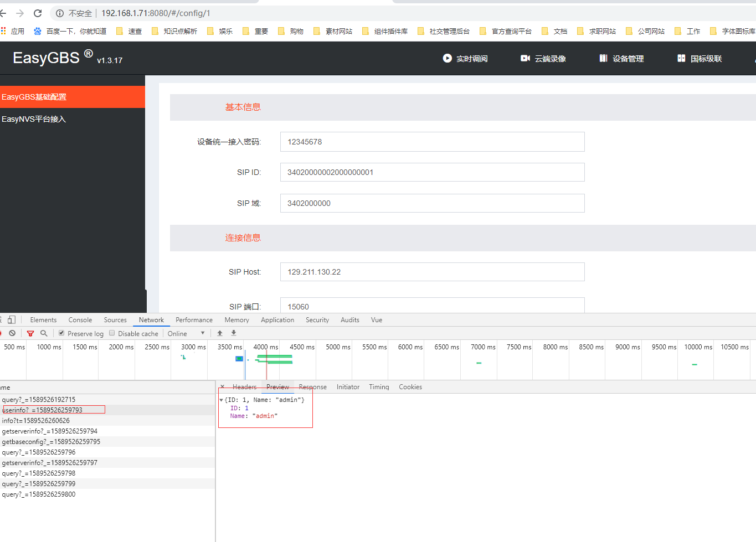The width and height of the screenshot is (756, 542).
Task: Collapse the JSON object in Preview
Action: (222, 400)
